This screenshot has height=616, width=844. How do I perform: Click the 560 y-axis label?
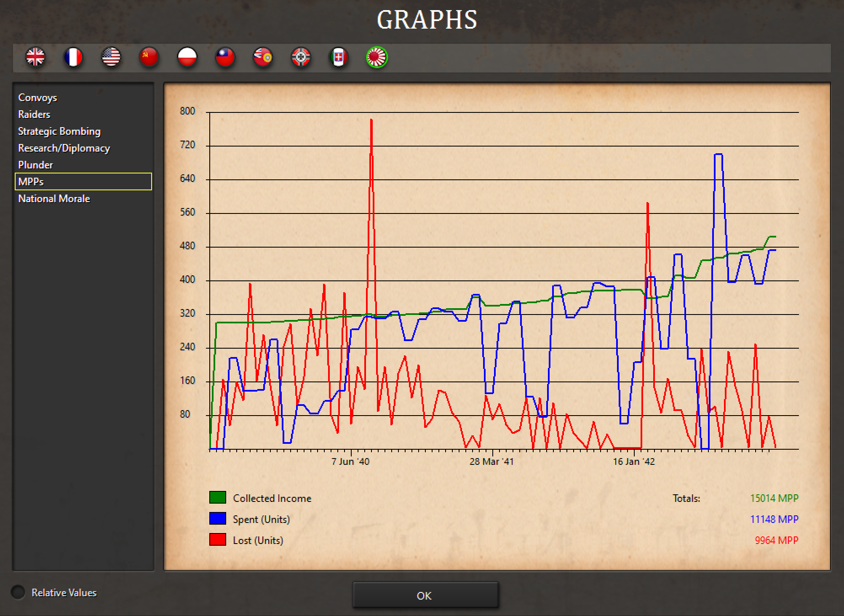(x=187, y=212)
